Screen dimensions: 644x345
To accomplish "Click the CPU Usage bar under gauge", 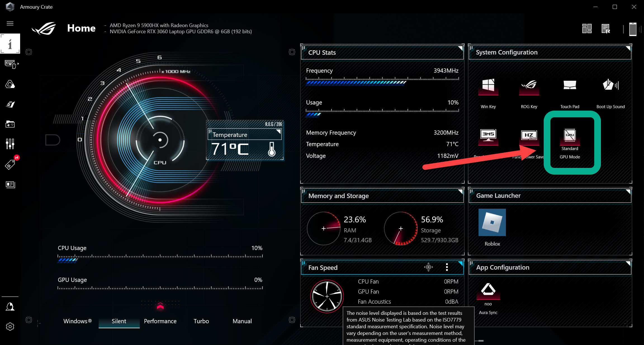I will click(x=160, y=258).
